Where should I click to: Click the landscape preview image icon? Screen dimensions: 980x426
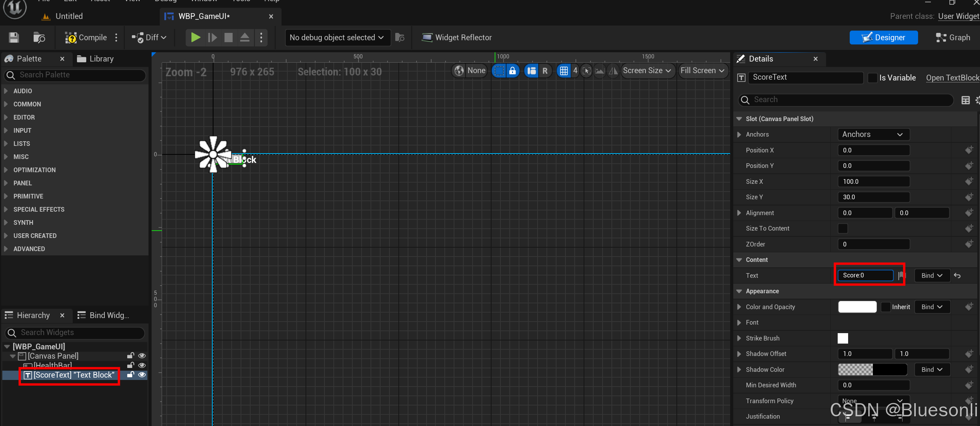599,71
